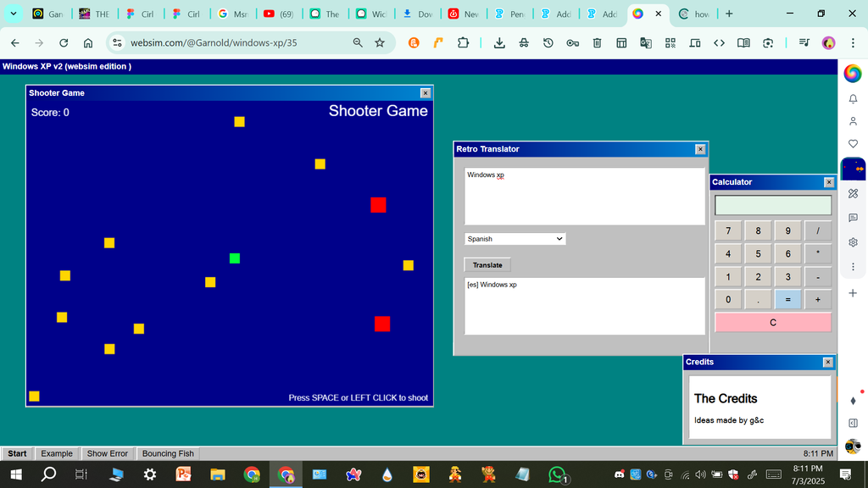868x488 pixels.
Task: Click the Bouncing Fish taskbar button
Action: pos(168,453)
